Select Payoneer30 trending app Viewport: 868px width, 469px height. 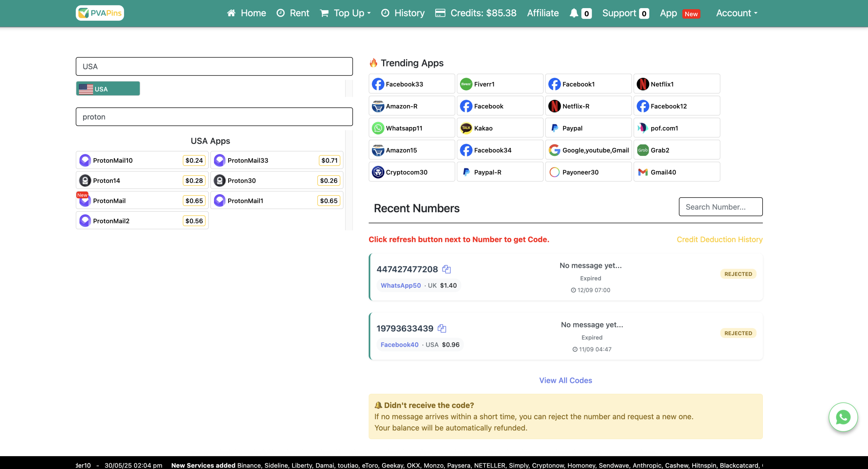pos(588,172)
